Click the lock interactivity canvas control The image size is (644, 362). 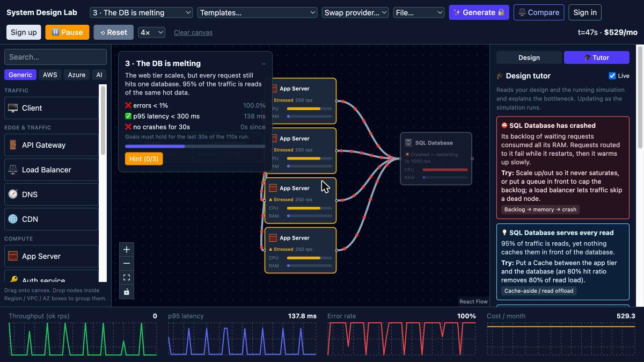tap(127, 292)
